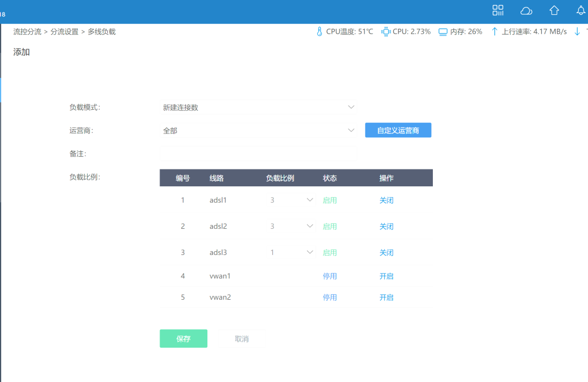588x382 pixels.
Task: Click the 自定义运营商 button
Action: (398, 130)
